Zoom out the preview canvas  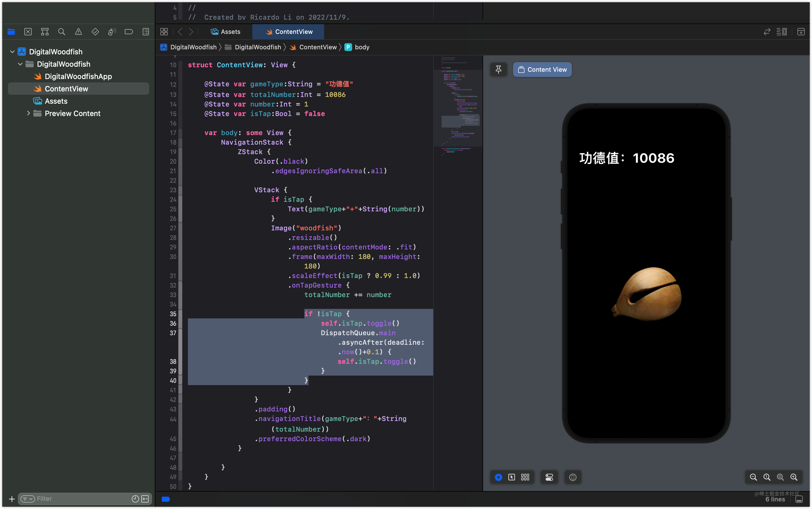coord(753,477)
